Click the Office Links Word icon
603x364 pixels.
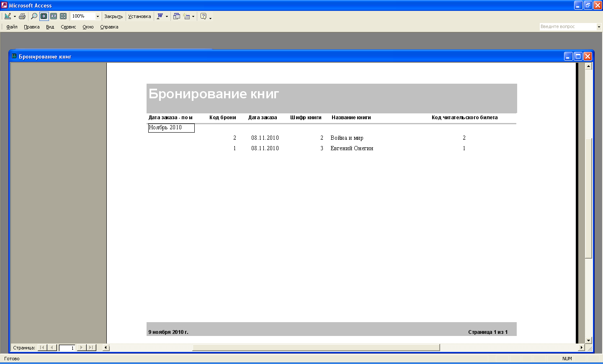[x=160, y=16]
